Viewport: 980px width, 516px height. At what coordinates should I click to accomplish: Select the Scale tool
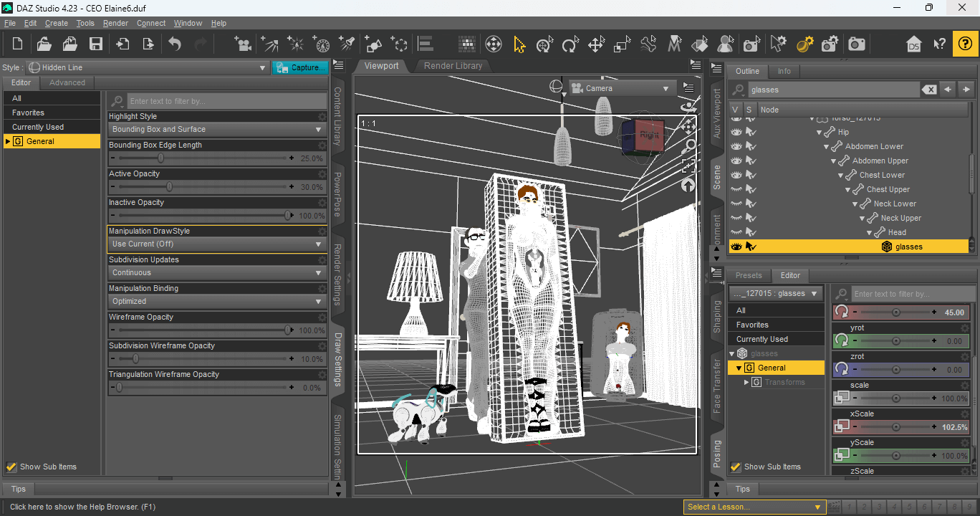tap(622, 44)
